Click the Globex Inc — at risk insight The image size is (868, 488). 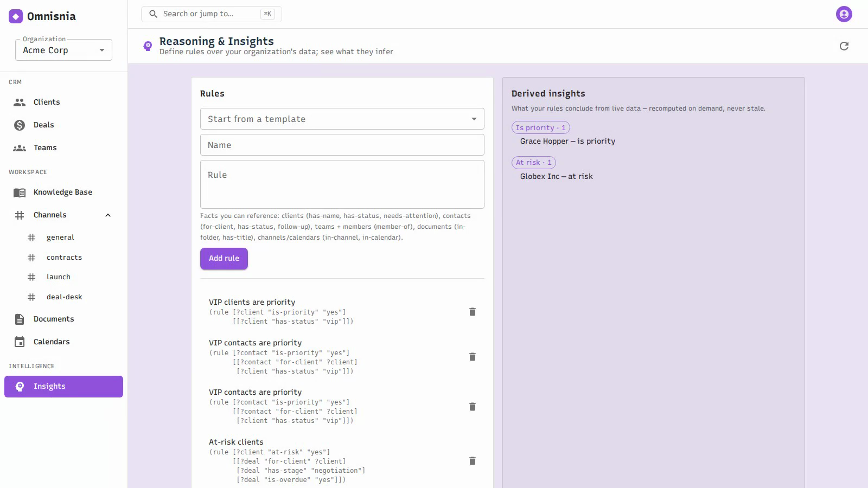[556, 176]
